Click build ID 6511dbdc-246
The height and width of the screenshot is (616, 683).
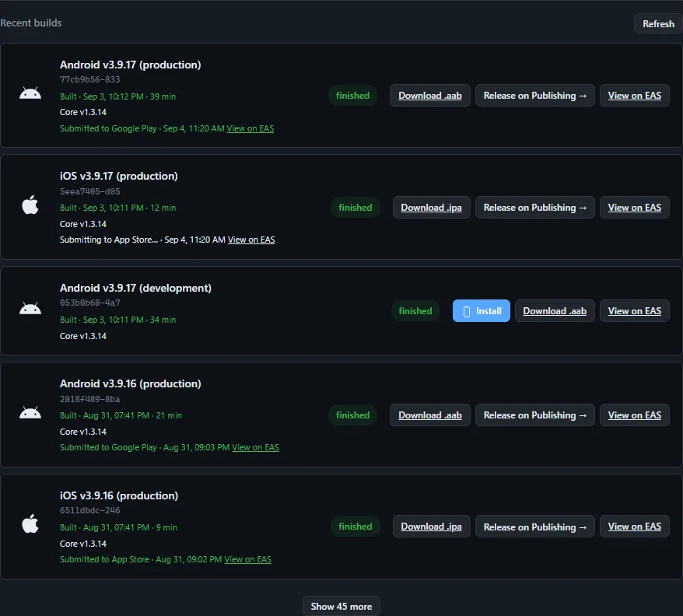(x=89, y=510)
